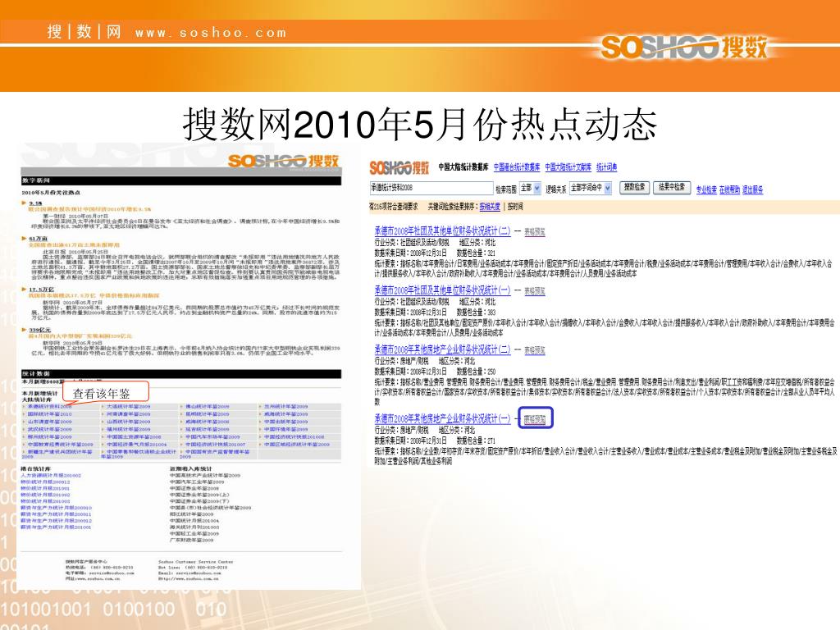
Task: Open the 17.5万亿 news item
Action: click(41, 290)
